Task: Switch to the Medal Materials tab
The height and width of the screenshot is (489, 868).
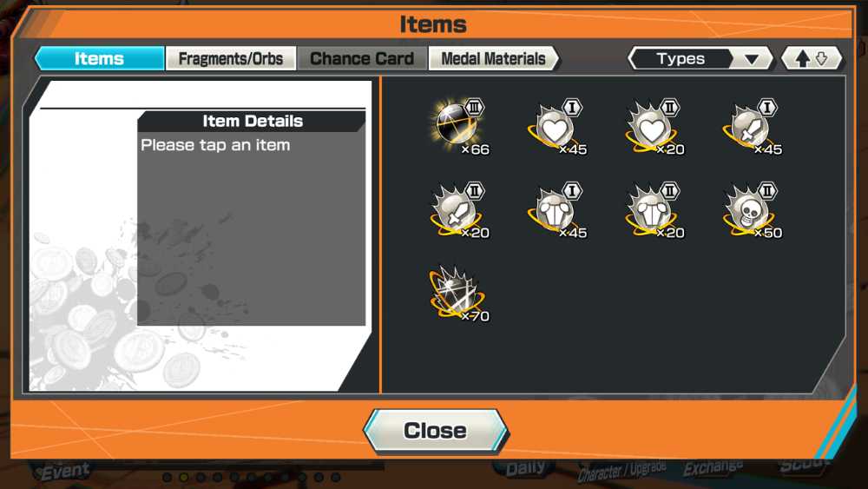Action: click(493, 59)
